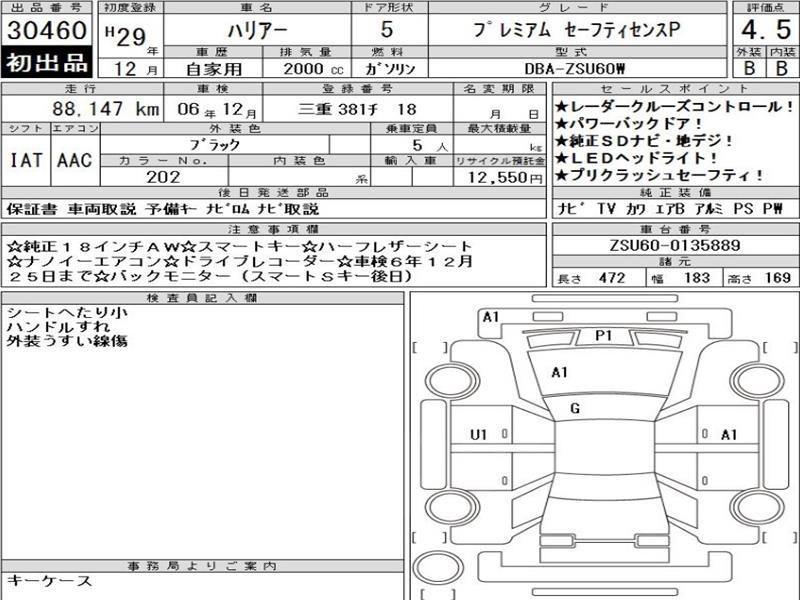Click office notice キーケース

[x=49, y=581]
